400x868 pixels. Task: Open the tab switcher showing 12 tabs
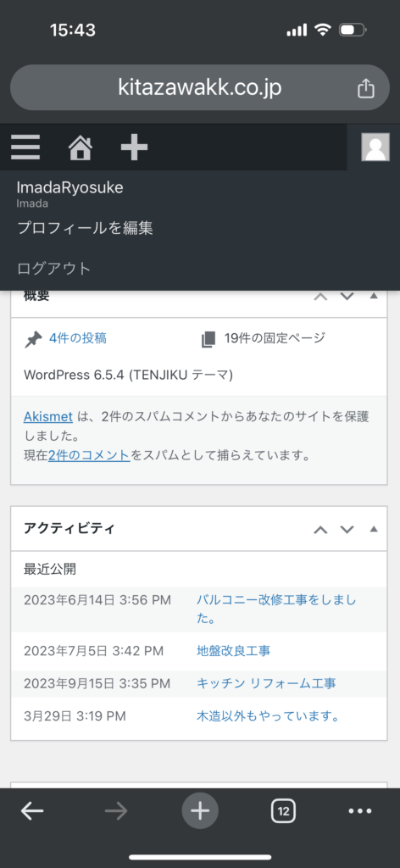(283, 811)
